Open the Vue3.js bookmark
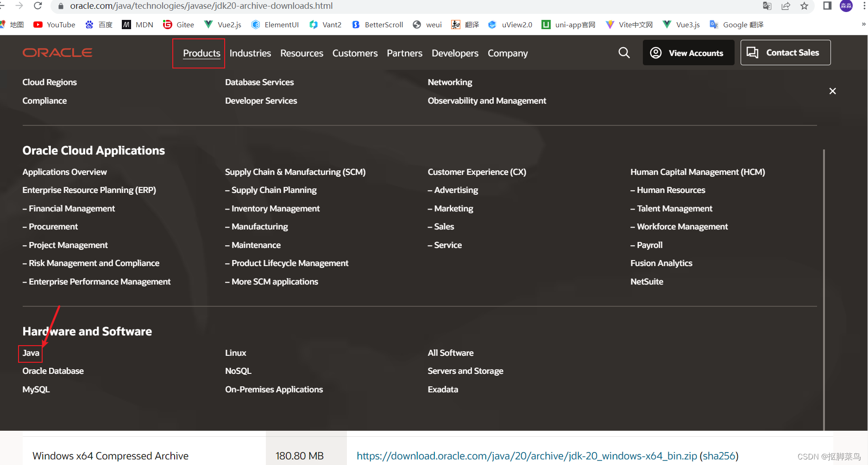This screenshot has height=465, width=868. 681,25
